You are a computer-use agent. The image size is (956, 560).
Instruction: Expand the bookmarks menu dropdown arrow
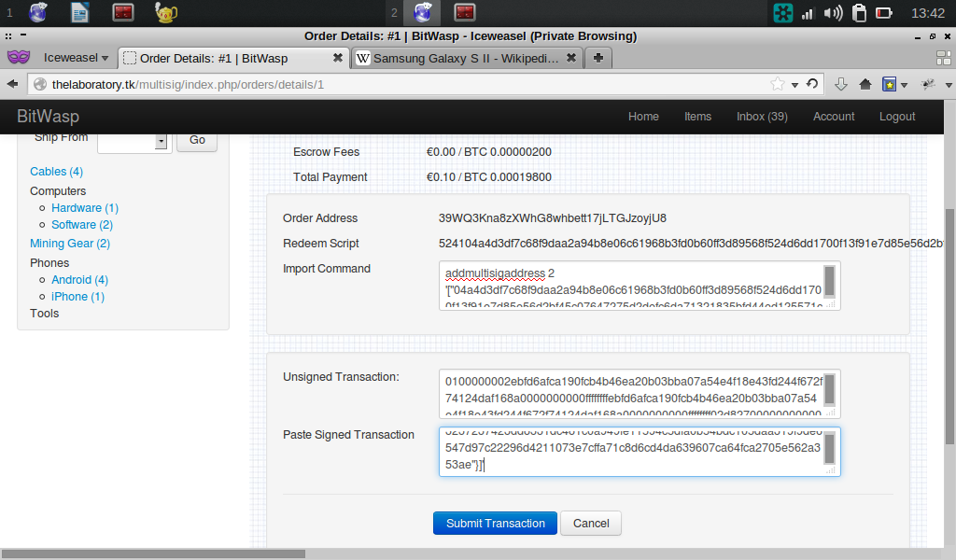coord(904,85)
